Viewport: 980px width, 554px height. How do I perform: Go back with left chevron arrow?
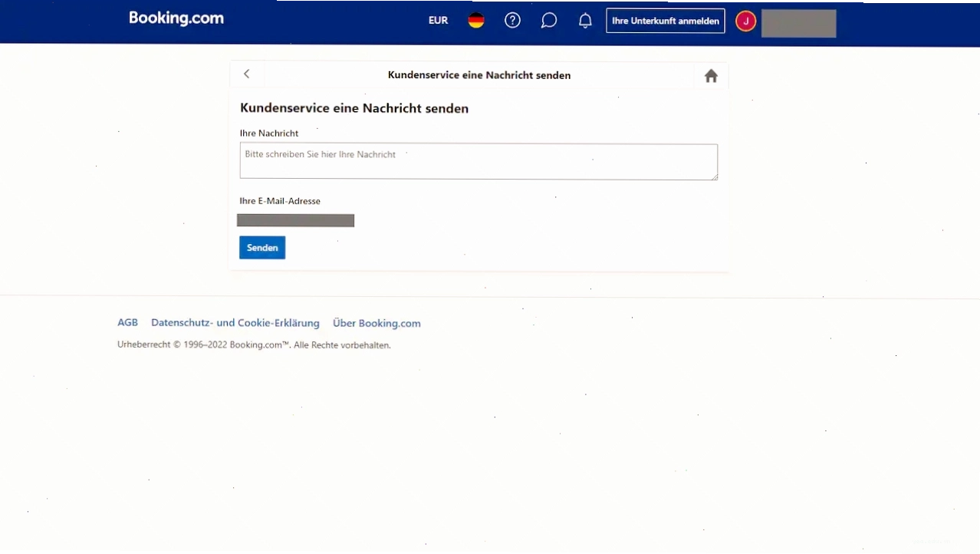pos(246,74)
